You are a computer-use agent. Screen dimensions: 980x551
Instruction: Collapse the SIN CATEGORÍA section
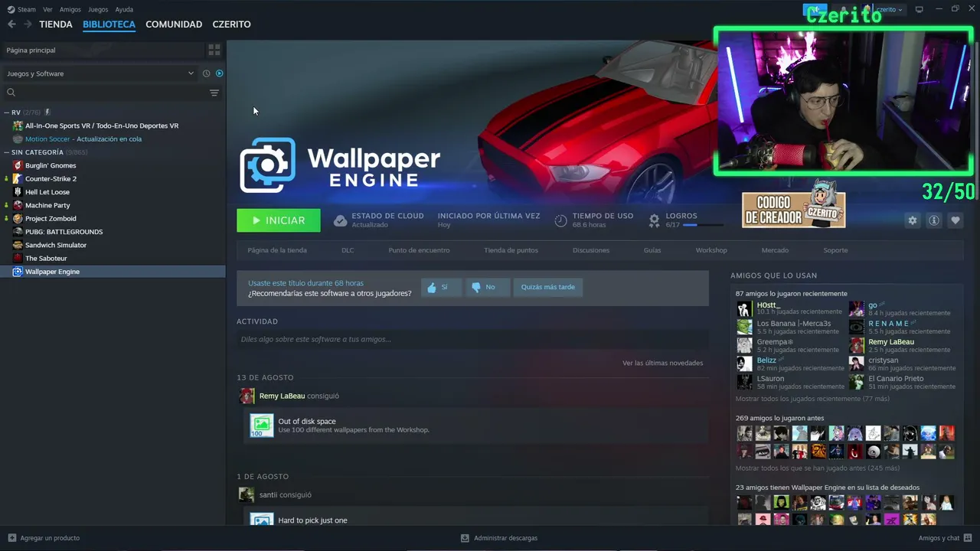pyautogui.click(x=7, y=152)
